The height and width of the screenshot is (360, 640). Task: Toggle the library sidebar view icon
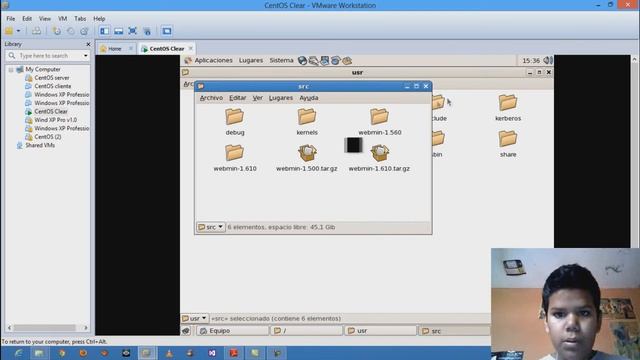click(104, 31)
